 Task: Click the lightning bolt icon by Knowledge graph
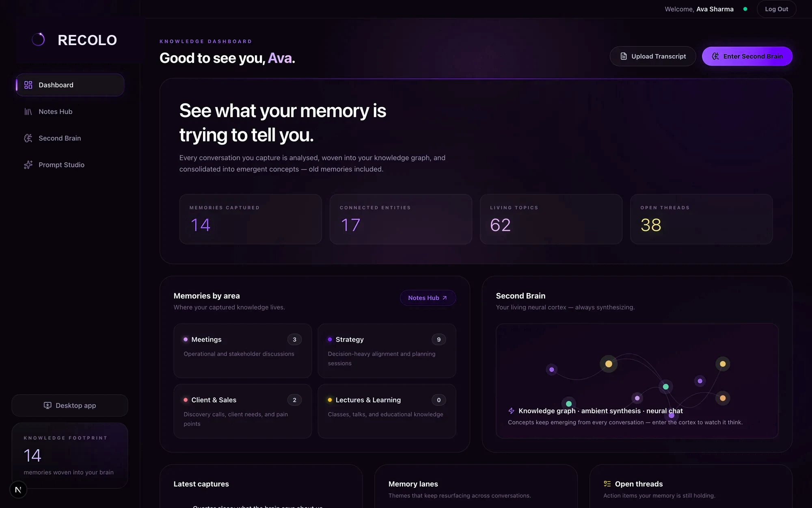pyautogui.click(x=511, y=411)
